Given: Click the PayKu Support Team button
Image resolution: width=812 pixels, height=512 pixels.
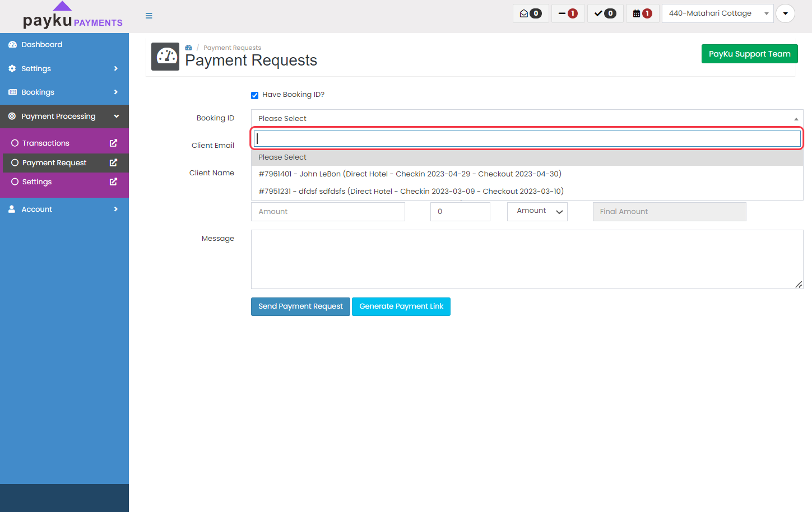Looking at the screenshot, I should [x=749, y=54].
